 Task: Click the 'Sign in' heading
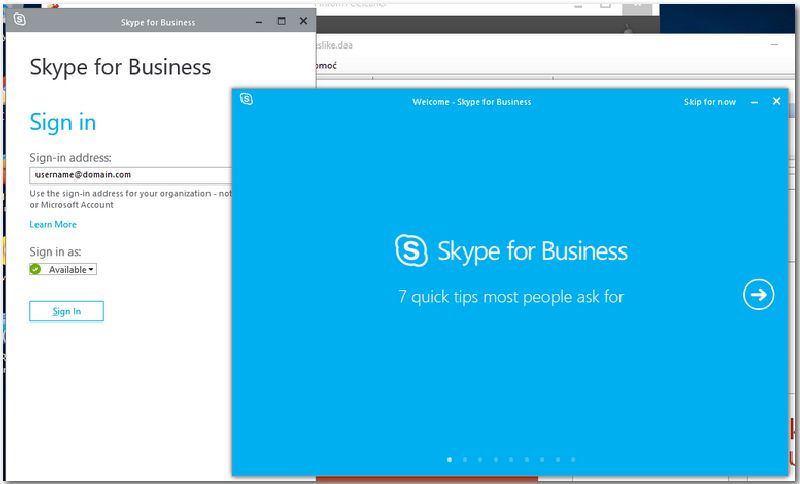point(63,122)
